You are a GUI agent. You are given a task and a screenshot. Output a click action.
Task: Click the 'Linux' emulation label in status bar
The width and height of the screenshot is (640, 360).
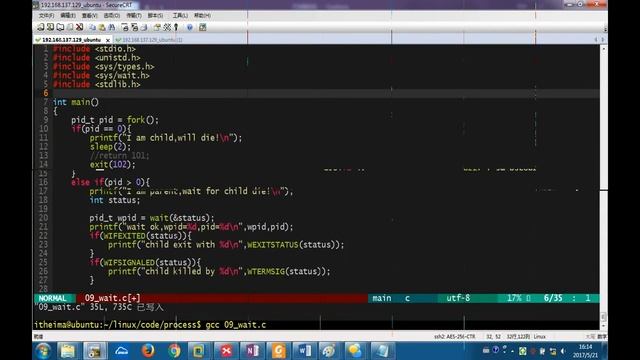click(540, 337)
